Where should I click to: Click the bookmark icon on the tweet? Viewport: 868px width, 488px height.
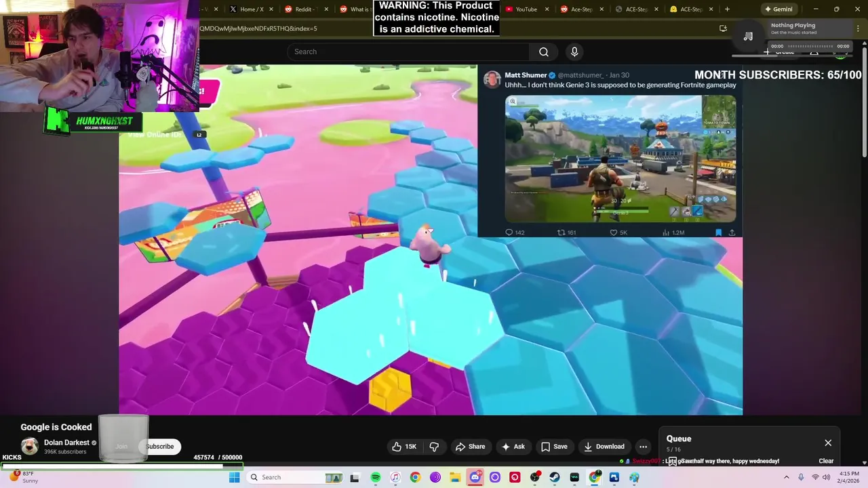coord(718,232)
